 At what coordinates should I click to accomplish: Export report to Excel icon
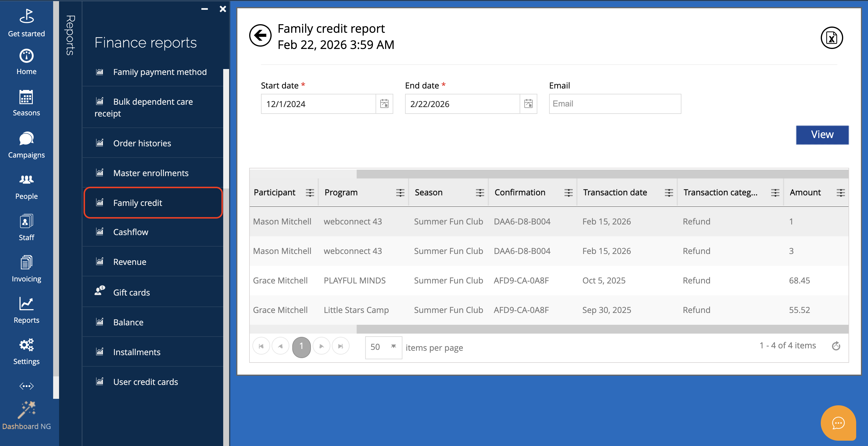click(x=831, y=38)
